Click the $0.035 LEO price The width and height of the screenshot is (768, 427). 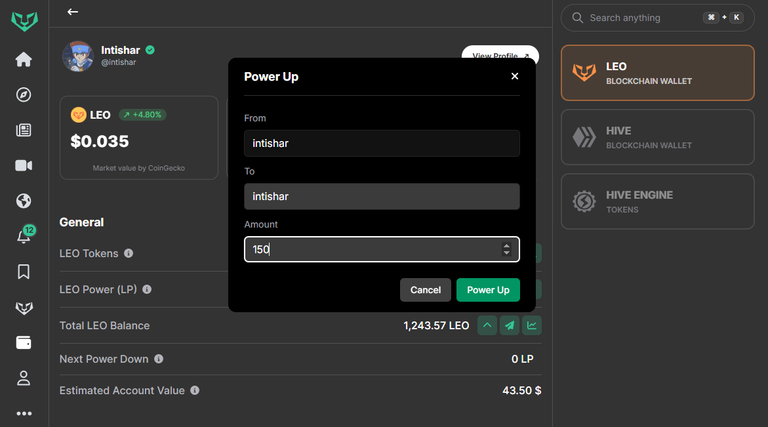[99, 142]
